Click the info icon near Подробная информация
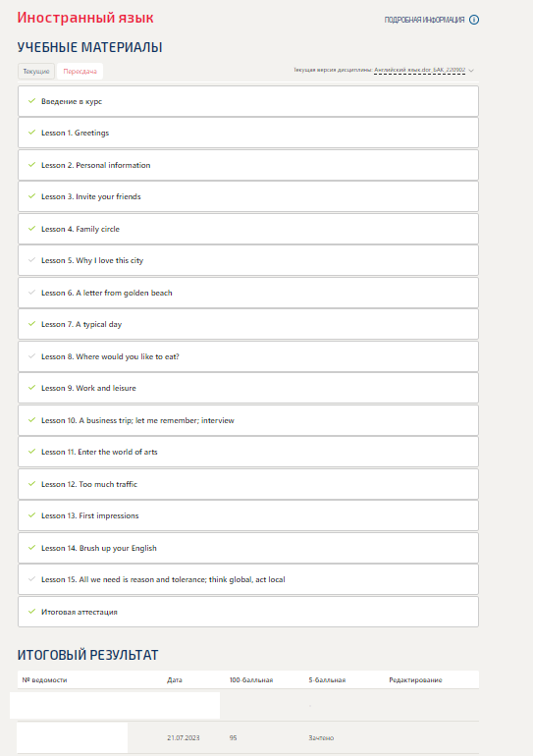 click(x=474, y=20)
